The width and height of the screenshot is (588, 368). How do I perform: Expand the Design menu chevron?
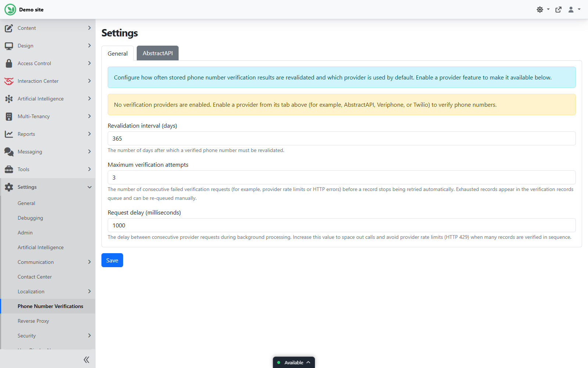coord(89,46)
